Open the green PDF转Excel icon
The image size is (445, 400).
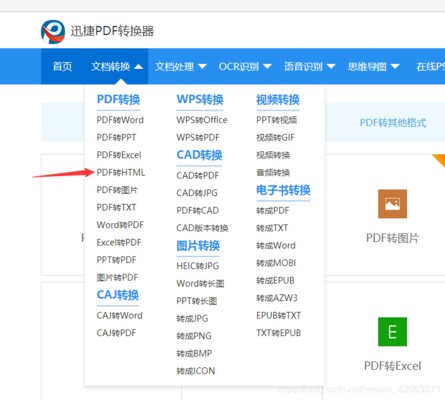392,332
